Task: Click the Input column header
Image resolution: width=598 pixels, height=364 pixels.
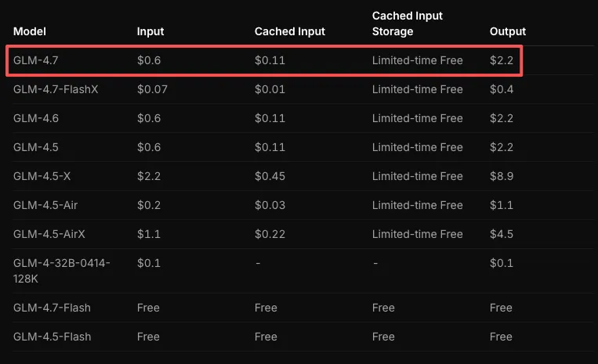Action: (150, 31)
